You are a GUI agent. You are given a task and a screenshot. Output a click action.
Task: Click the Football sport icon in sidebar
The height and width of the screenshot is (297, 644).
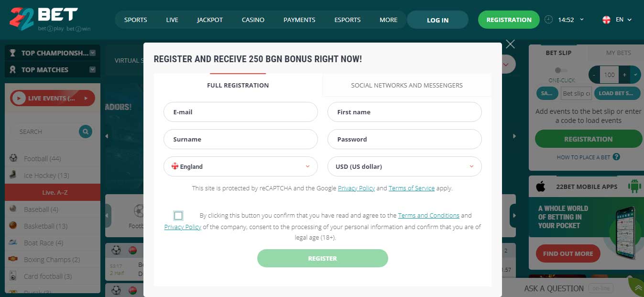click(x=13, y=158)
